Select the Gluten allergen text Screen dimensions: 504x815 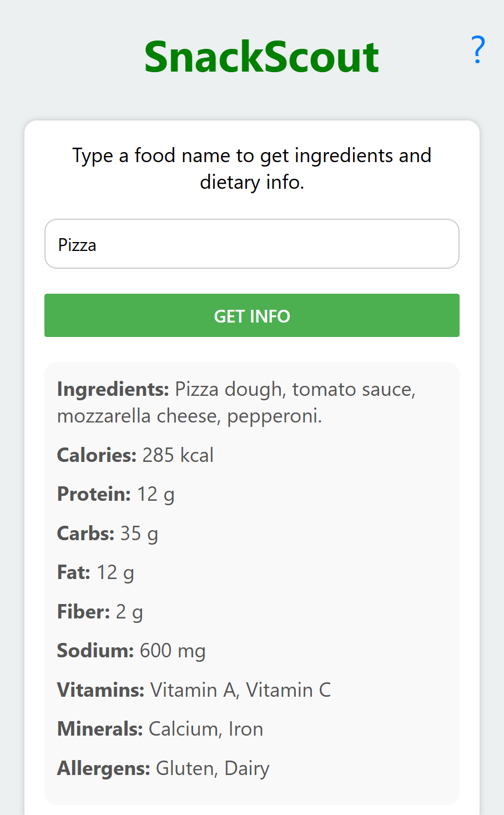click(187, 768)
